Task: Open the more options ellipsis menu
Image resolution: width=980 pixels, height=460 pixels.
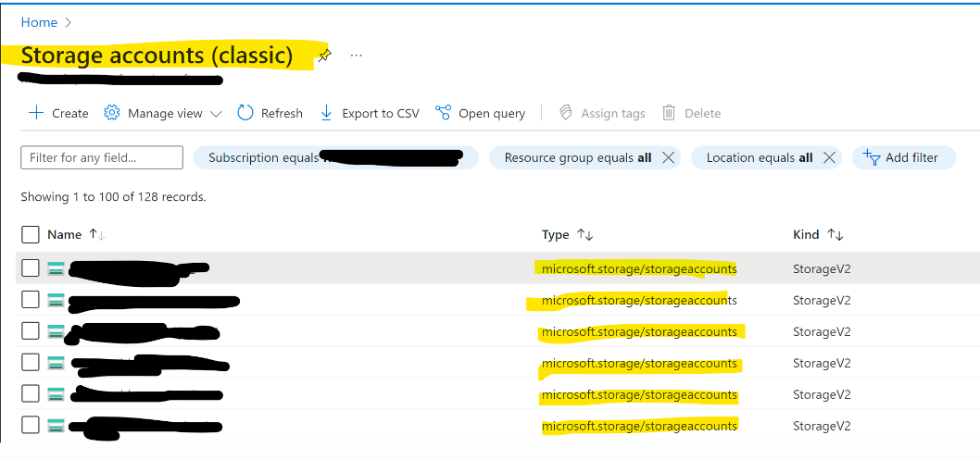Action: point(357,56)
